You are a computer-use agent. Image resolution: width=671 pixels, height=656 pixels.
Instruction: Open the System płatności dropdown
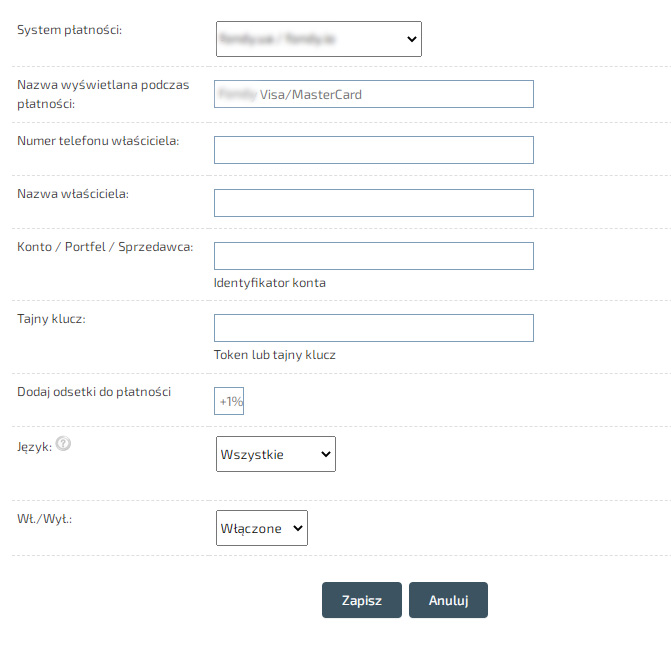318,39
